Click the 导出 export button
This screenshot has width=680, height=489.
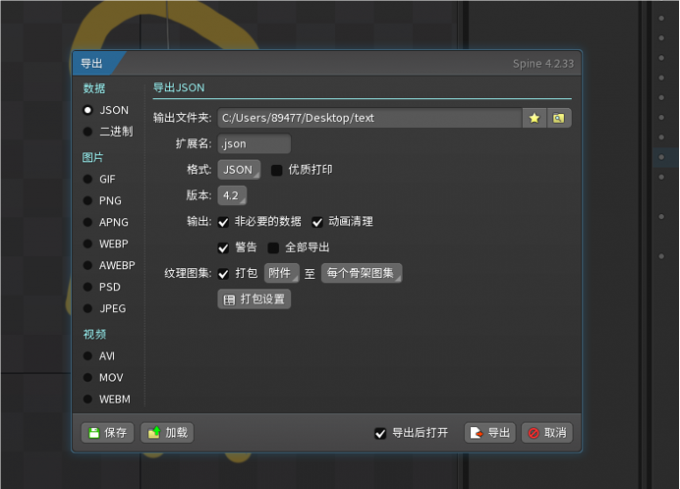490,433
